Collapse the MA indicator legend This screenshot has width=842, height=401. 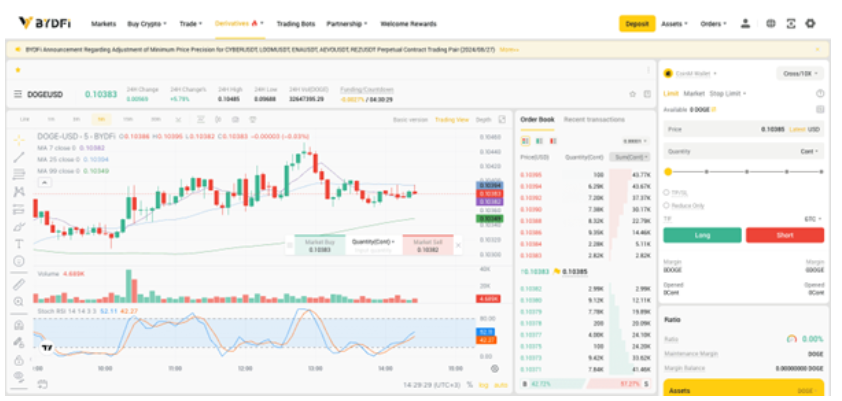(x=45, y=183)
